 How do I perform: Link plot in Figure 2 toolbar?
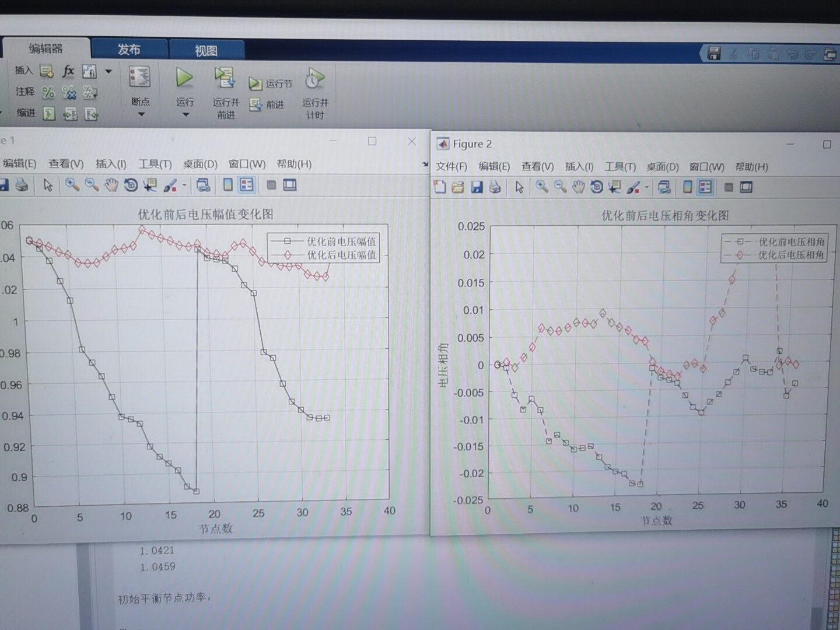tap(664, 187)
